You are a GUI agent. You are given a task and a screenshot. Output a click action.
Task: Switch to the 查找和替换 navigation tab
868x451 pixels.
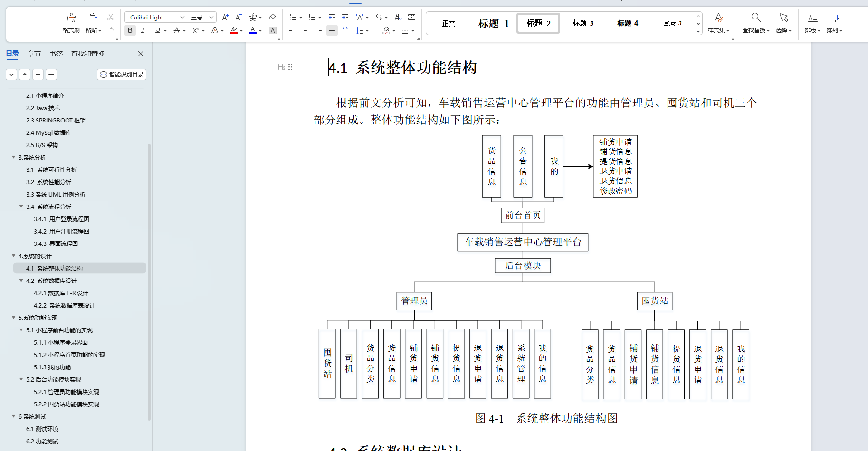88,54
